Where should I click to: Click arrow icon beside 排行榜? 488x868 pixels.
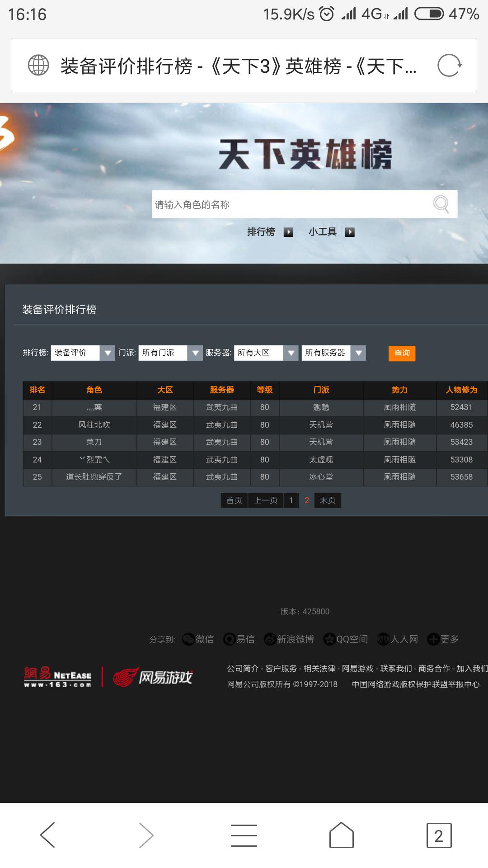coord(288,232)
